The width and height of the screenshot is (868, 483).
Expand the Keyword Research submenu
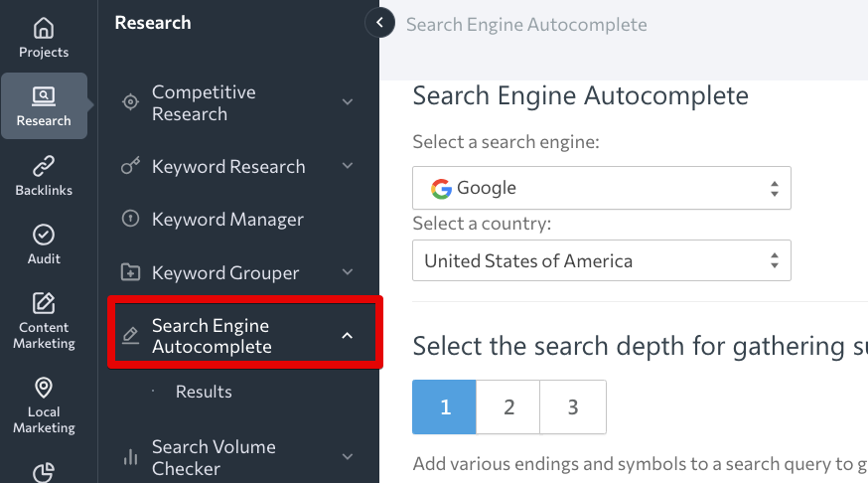click(x=348, y=166)
